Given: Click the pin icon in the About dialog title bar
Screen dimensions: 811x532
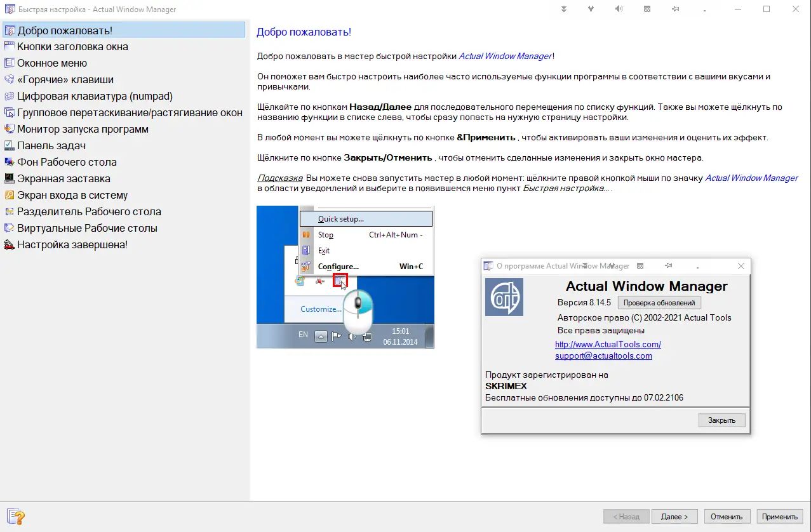Looking at the screenshot, I should click(x=668, y=266).
